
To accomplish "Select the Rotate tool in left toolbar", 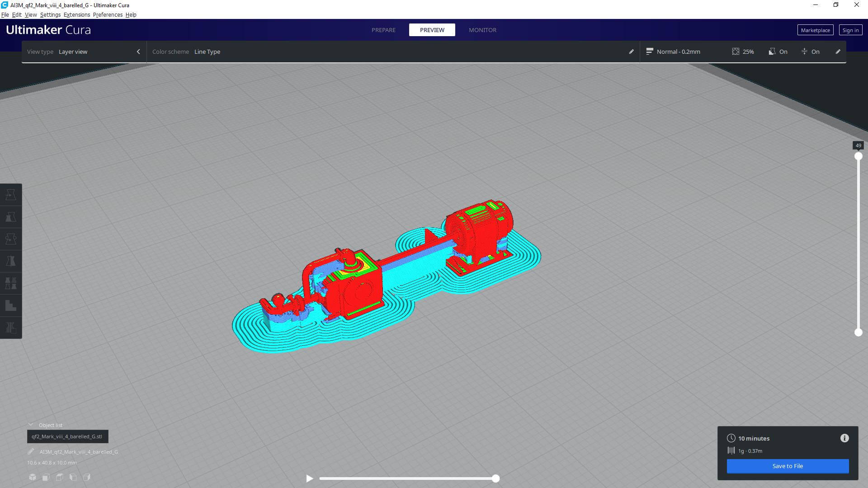I will point(11,239).
